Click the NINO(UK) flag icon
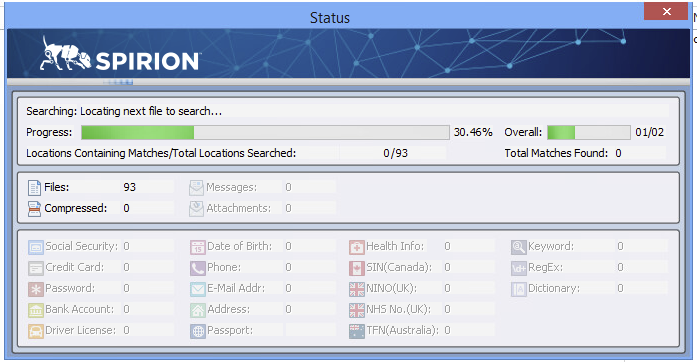The height and width of the screenshot is (362, 697). point(357,289)
